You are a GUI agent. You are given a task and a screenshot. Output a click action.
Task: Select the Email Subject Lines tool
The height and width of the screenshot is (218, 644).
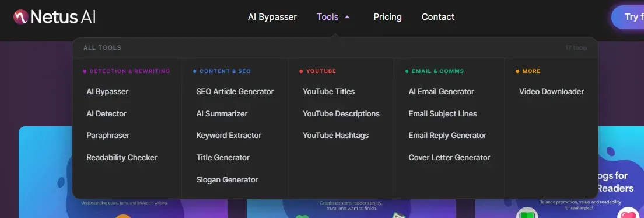coord(443,113)
